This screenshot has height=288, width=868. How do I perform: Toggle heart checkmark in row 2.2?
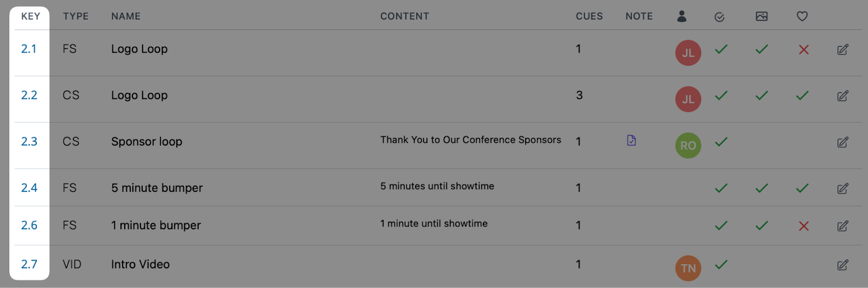(802, 96)
